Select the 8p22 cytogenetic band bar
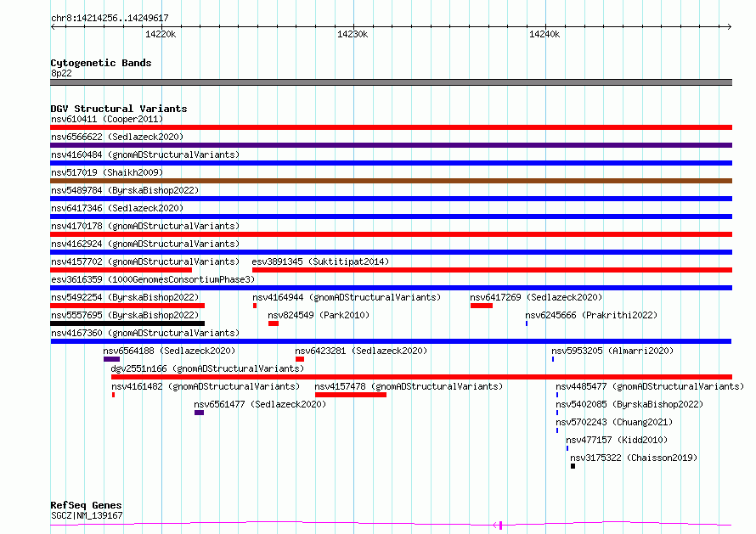756x534 pixels. click(391, 82)
